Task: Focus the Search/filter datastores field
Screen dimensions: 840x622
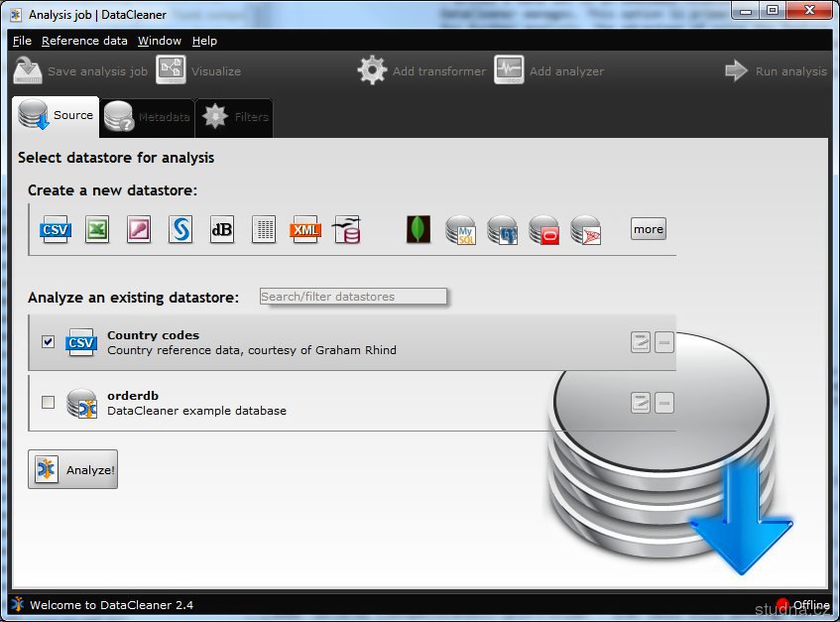Action: (x=352, y=297)
